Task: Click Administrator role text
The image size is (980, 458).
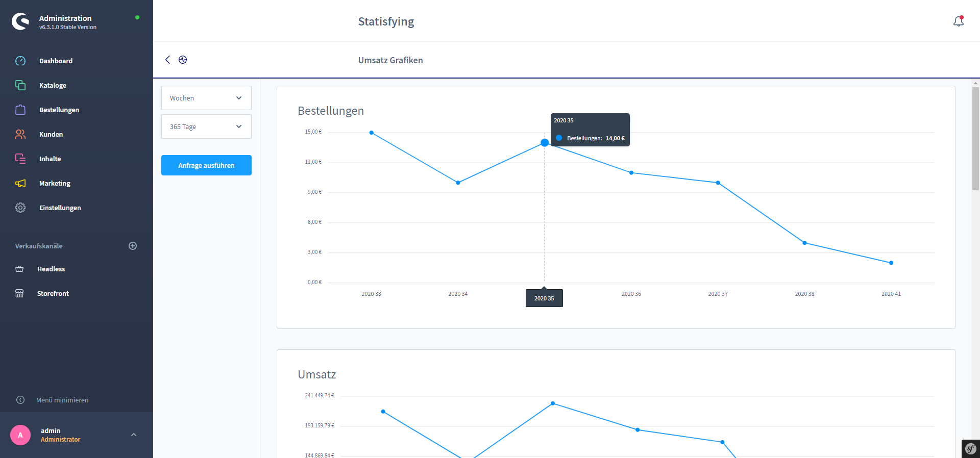Action: (60, 440)
